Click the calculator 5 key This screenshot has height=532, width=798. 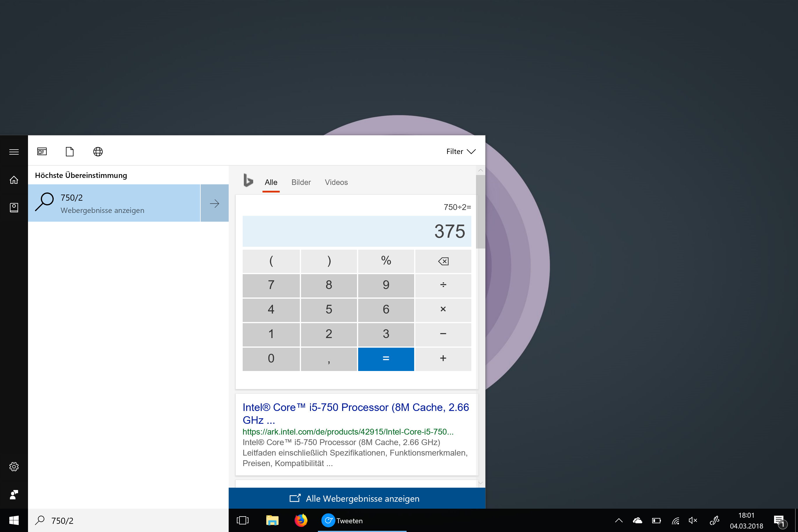[329, 310]
